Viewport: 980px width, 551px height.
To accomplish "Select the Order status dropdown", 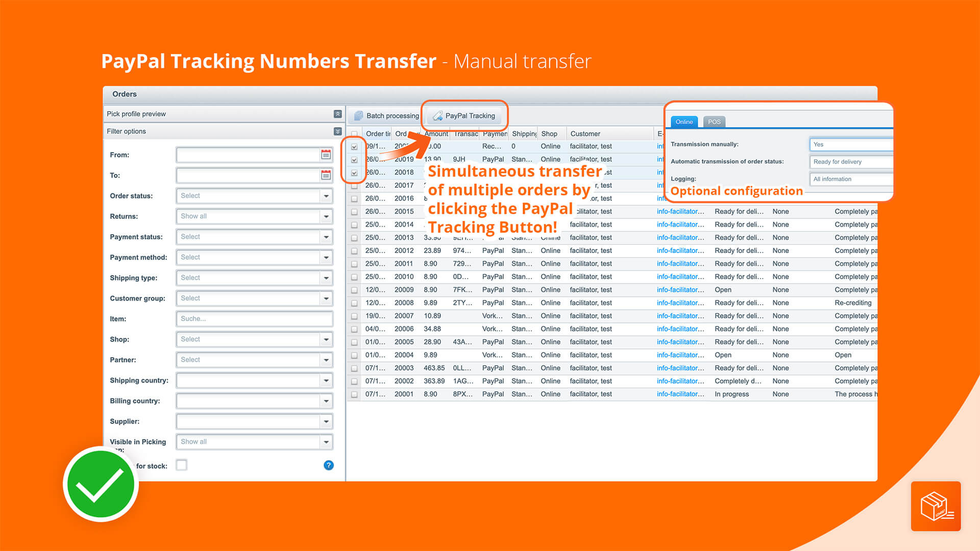I will coord(254,196).
